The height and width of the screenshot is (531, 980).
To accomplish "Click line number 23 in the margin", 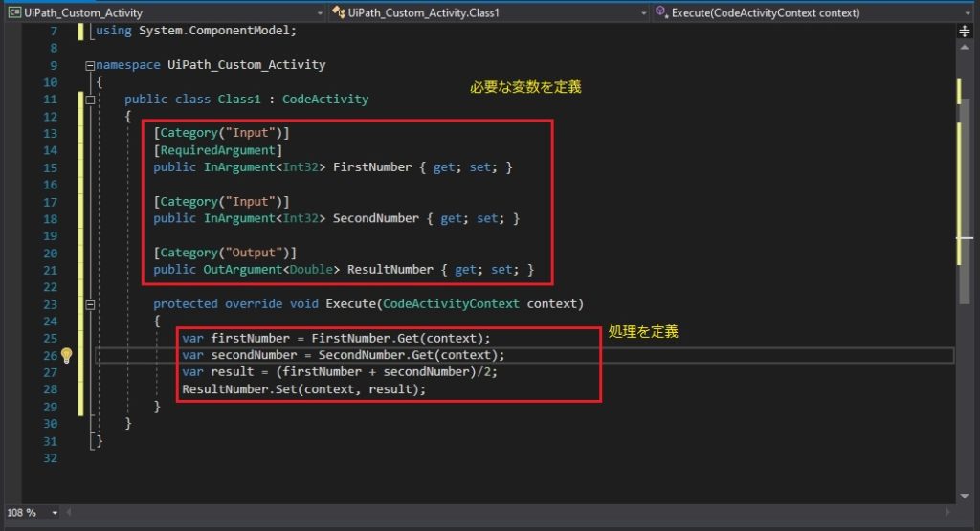I will tap(50, 304).
